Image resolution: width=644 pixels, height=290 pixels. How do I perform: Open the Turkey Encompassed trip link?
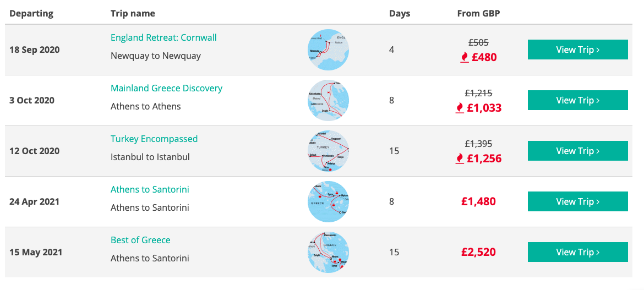coord(154,139)
